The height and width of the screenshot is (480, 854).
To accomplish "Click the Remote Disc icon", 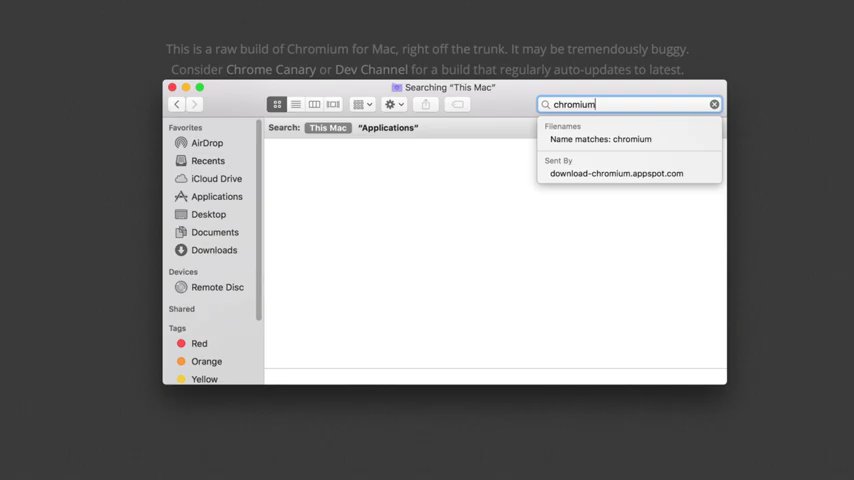I will click(x=181, y=287).
